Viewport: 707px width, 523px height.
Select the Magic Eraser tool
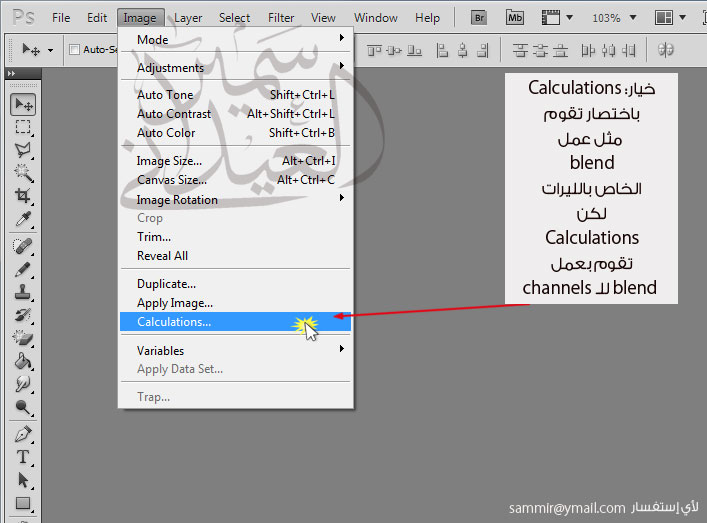click(x=23, y=337)
